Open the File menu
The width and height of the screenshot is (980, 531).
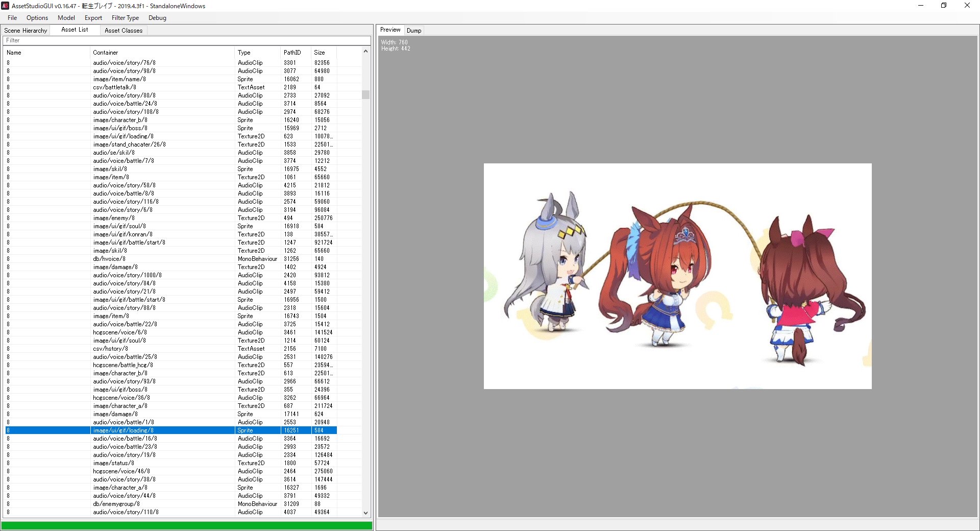(12, 18)
